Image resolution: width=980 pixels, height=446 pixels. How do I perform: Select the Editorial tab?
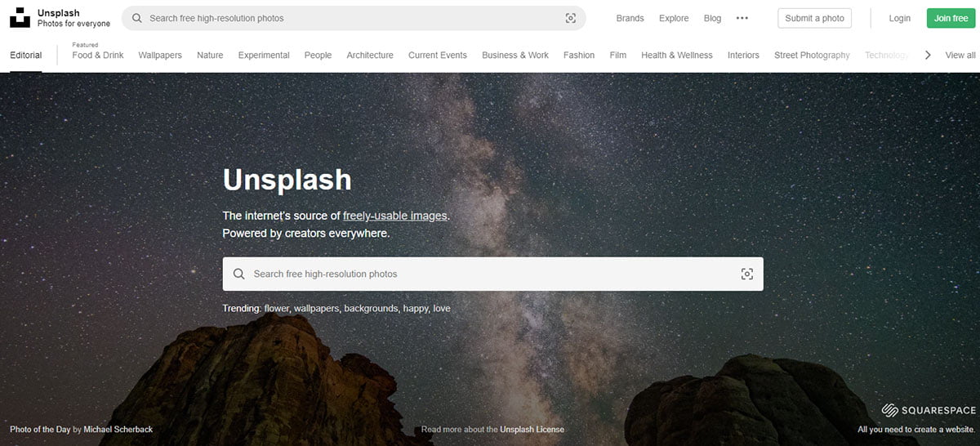click(26, 56)
